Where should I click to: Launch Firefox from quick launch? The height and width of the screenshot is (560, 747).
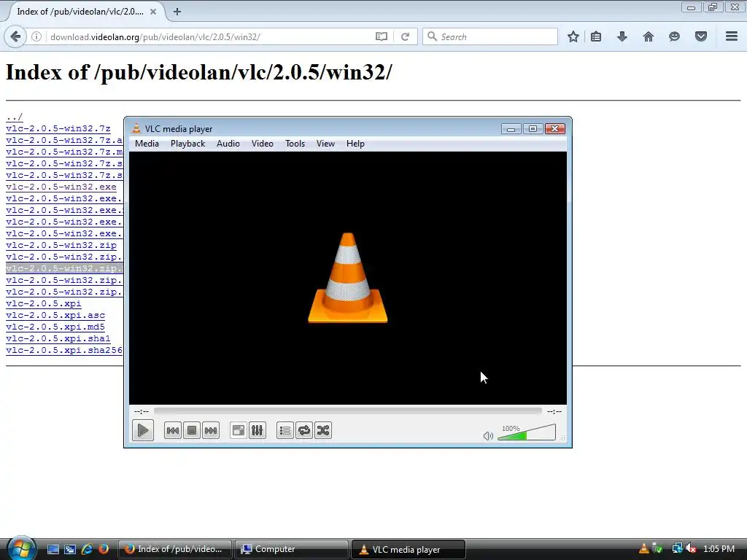(104, 549)
